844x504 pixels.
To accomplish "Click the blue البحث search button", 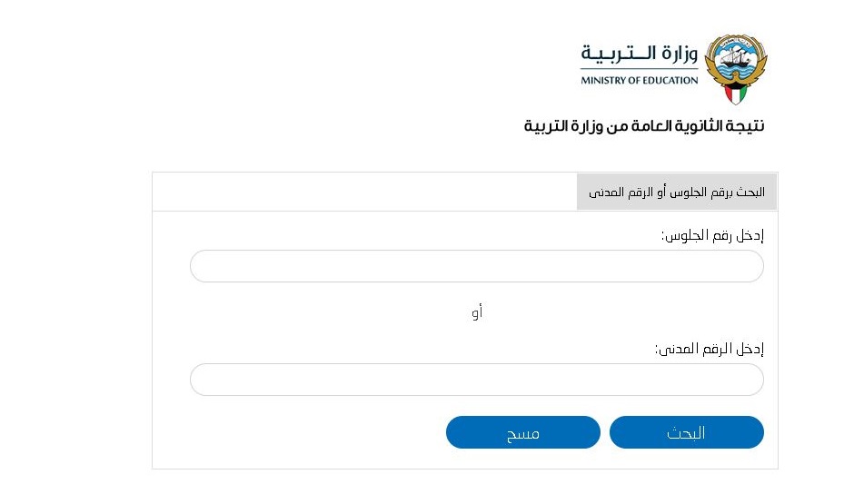I will click(x=686, y=432).
